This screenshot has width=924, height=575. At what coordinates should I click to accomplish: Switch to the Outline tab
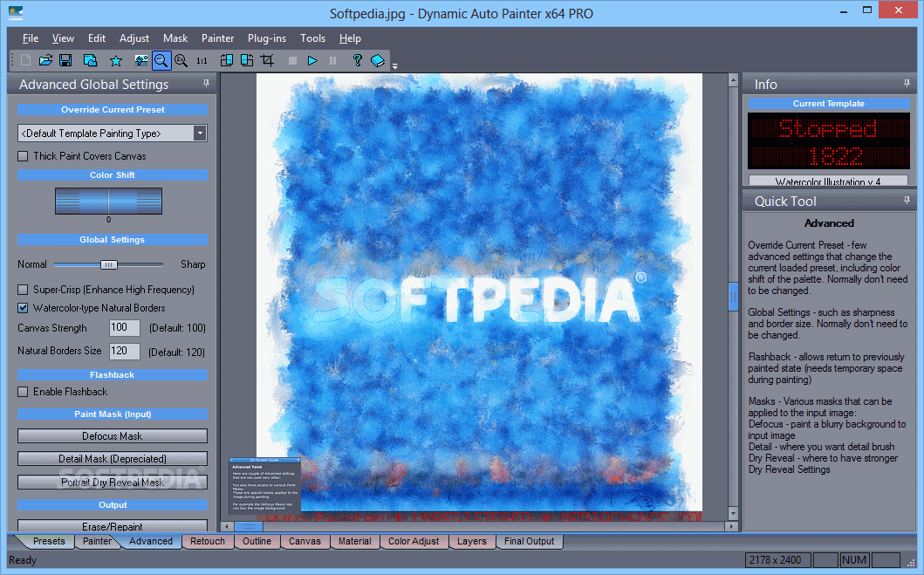[257, 542]
